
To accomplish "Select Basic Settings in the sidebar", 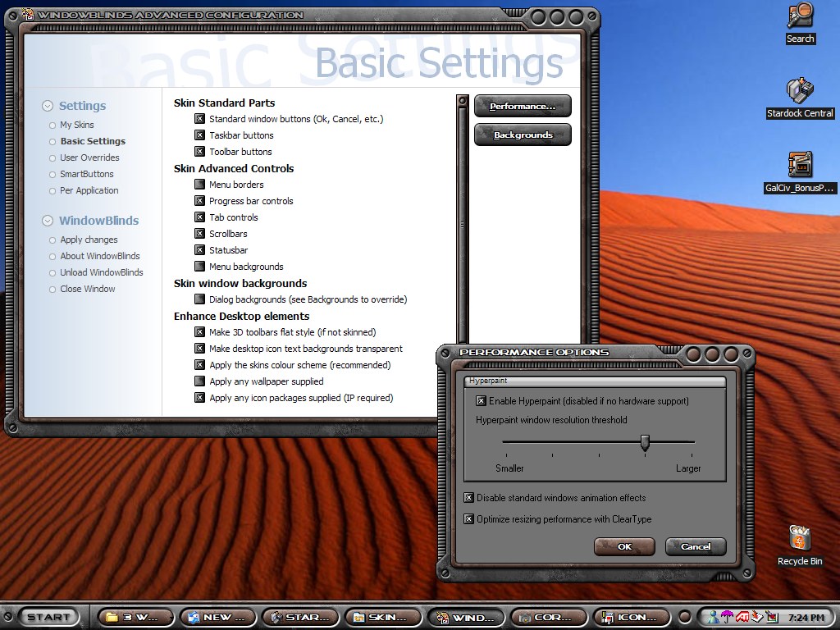I will point(93,141).
